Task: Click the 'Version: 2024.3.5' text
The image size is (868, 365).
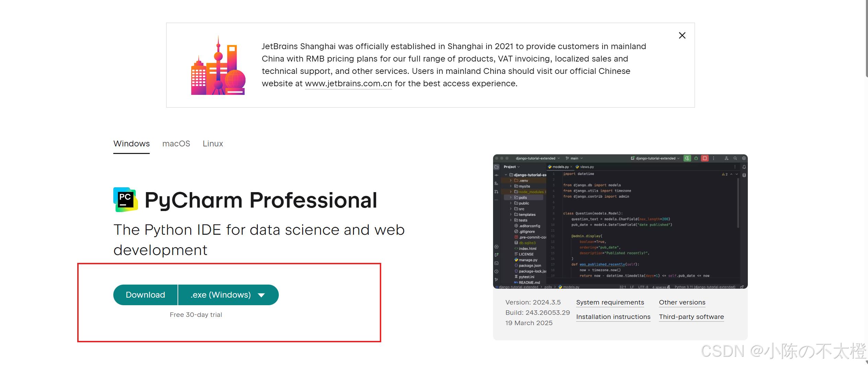Action: [x=533, y=302]
